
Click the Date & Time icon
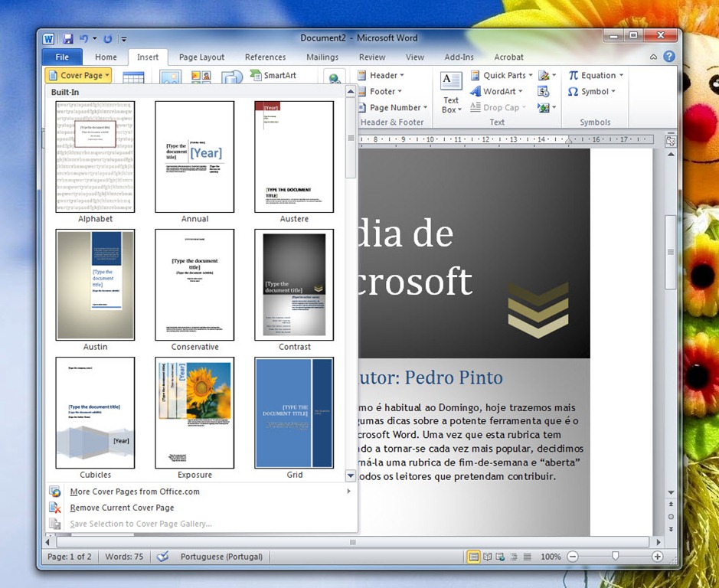(x=544, y=91)
